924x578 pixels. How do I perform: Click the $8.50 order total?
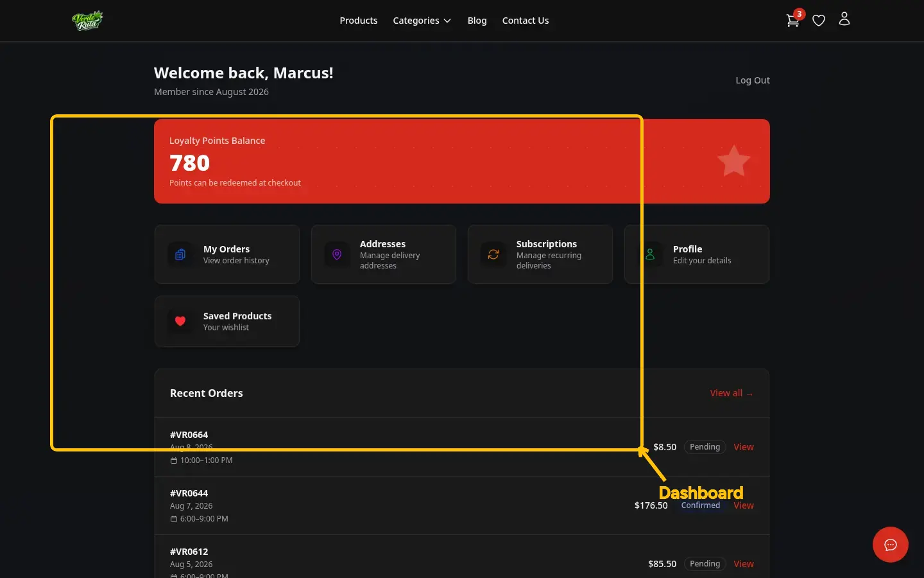pyautogui.click(x=665, y=447)
